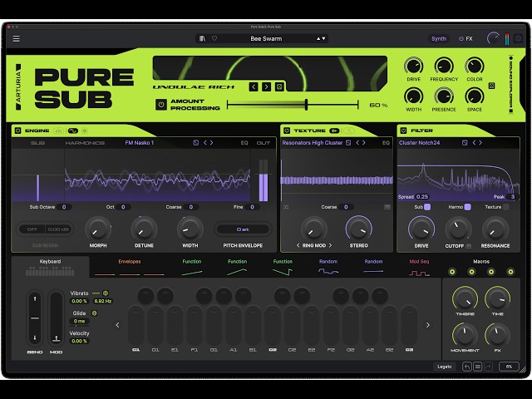Toggle the Amount Processing power button

[160, 105]
